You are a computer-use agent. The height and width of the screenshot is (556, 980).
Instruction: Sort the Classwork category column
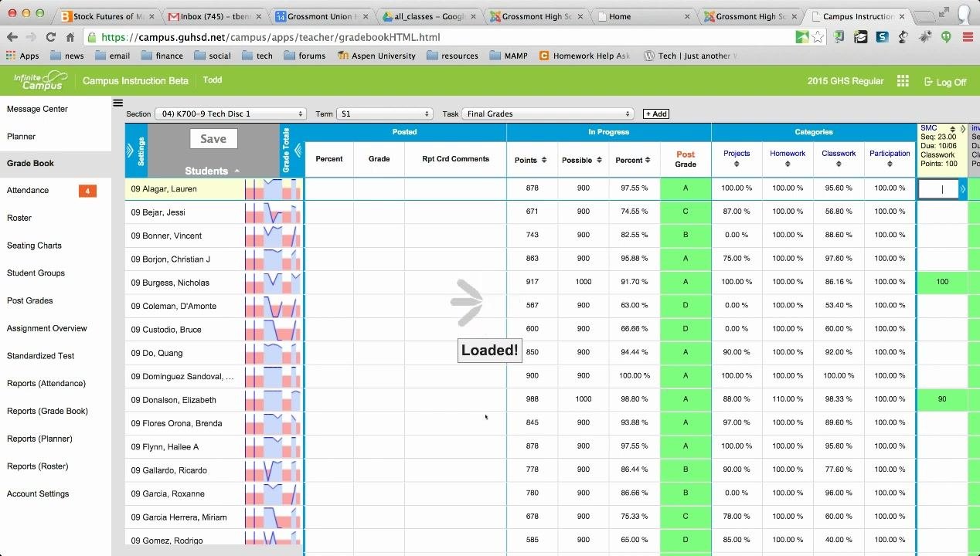(x=839, y=164)
